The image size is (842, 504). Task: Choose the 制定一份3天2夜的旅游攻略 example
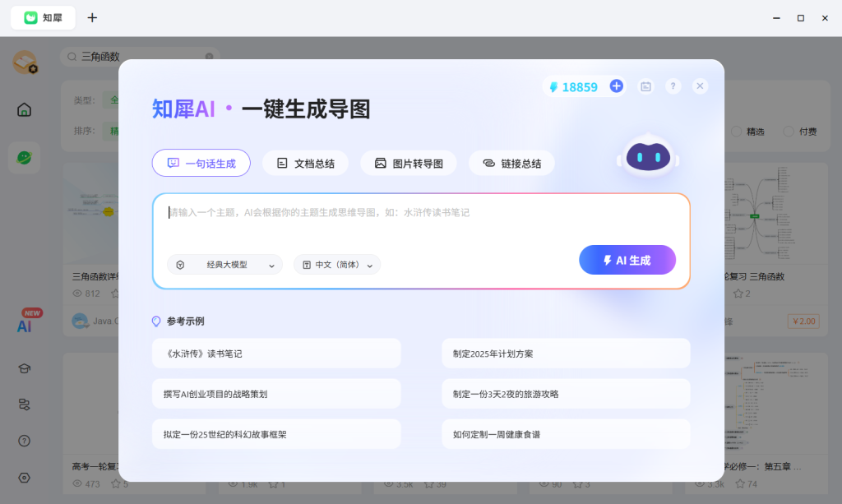pos(566,394)
